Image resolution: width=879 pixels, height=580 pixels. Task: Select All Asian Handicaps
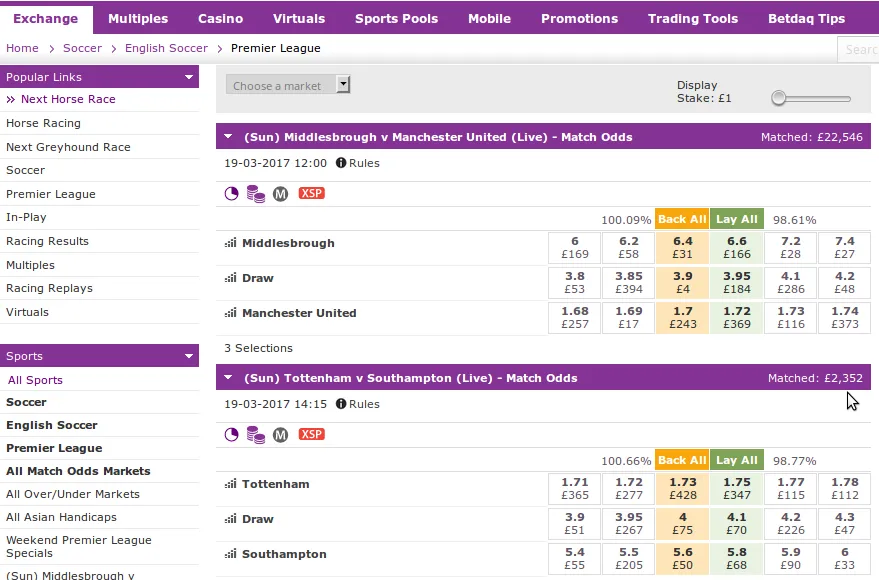tap(62, 517)
